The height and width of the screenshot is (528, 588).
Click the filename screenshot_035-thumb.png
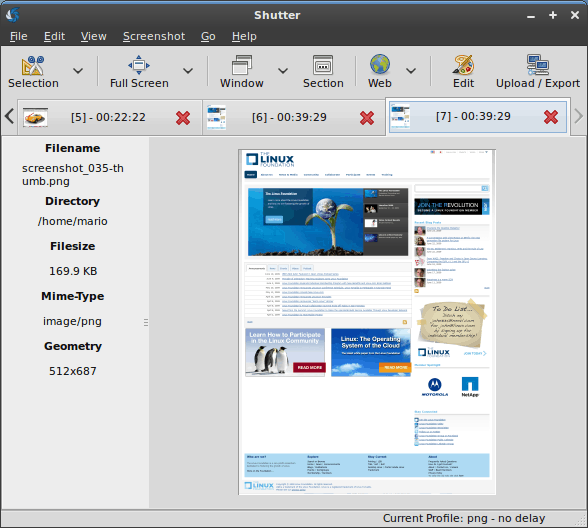tap(73, 175)
